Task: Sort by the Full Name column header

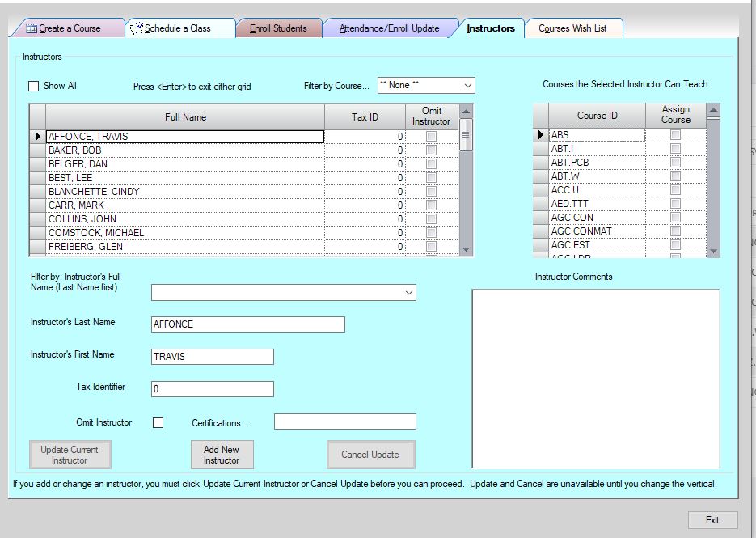Action: click(x=185, y=117)
